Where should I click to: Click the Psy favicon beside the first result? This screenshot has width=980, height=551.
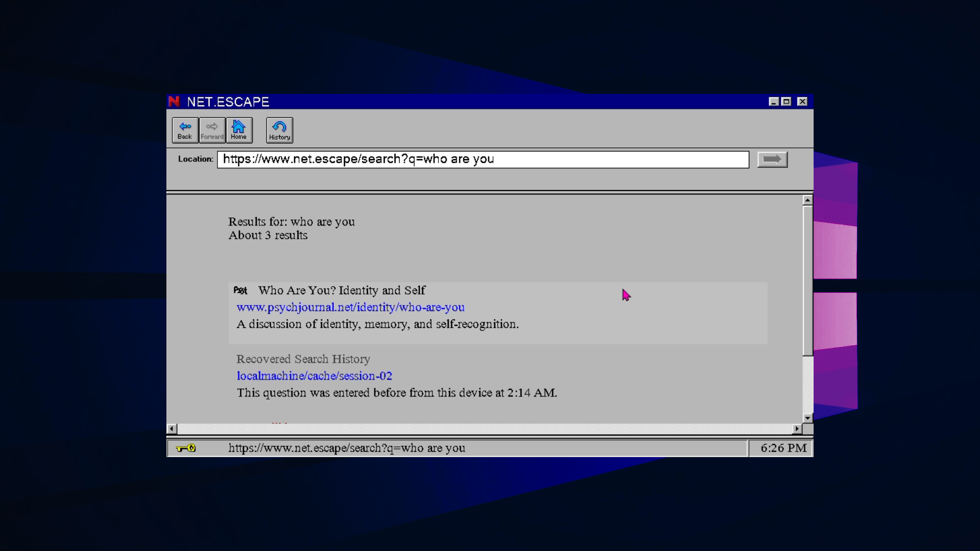click(x=240, y=290)
